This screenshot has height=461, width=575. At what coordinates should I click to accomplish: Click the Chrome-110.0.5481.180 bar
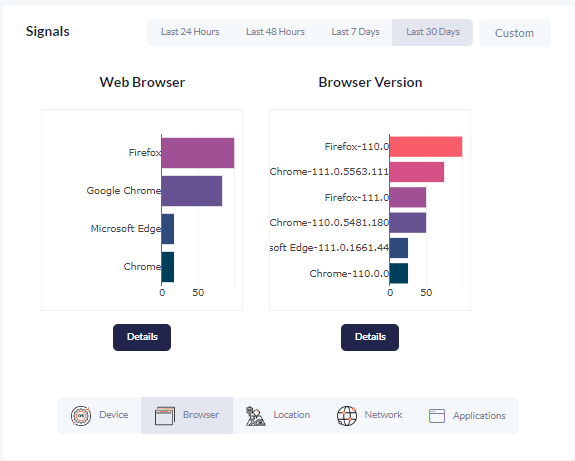pos(408,223)
